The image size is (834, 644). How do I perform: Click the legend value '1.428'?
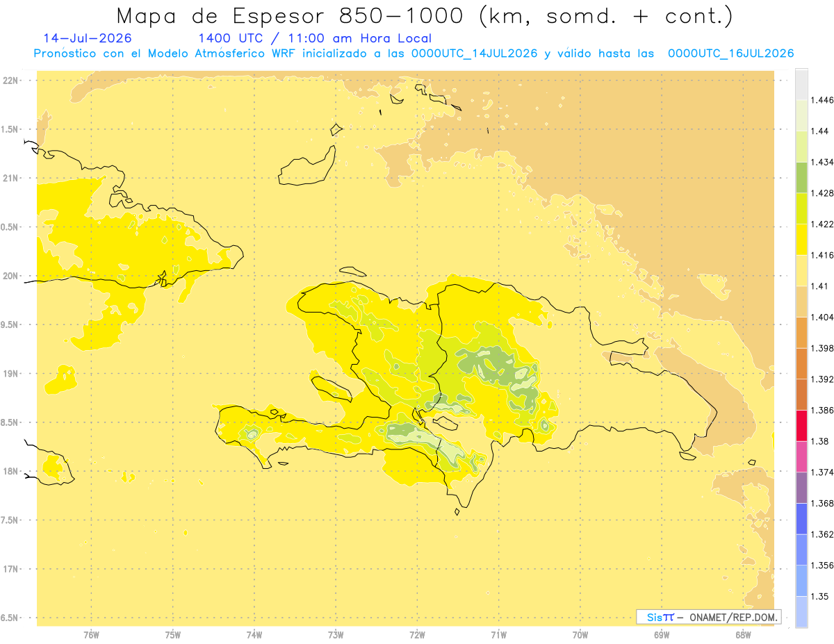[x=824, y=193]
